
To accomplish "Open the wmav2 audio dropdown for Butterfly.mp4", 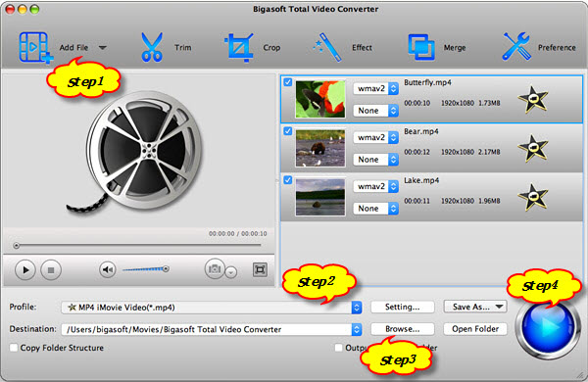I will (375, 89).
